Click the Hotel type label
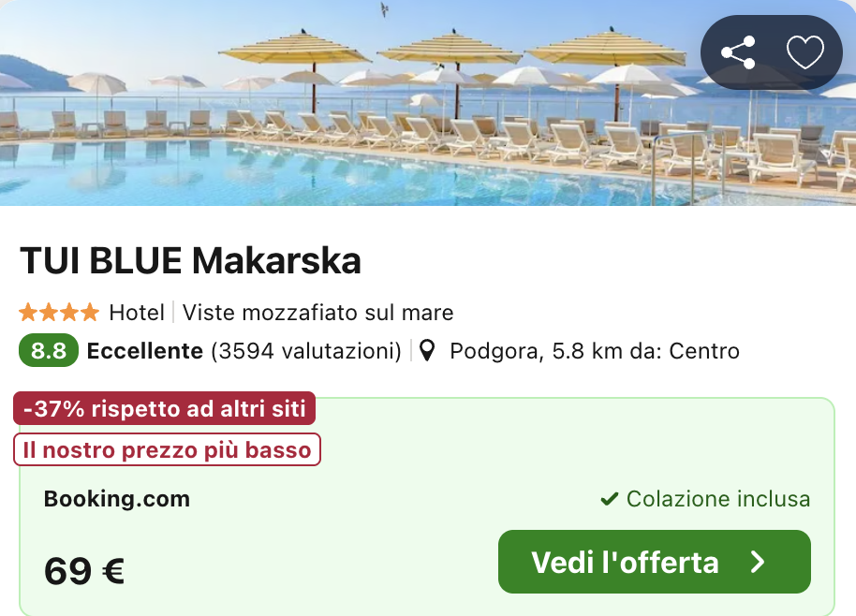Screen dimensions: 856x616 (137, 313)
